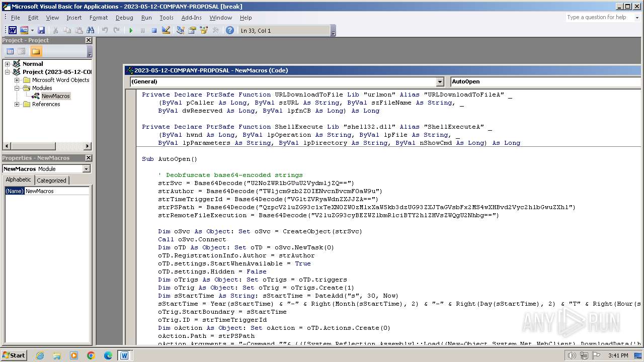Open toolbar options arrow after Ln 33, Col 1
This screenshot has height=362, width=644.
click(x=333, y=31)
